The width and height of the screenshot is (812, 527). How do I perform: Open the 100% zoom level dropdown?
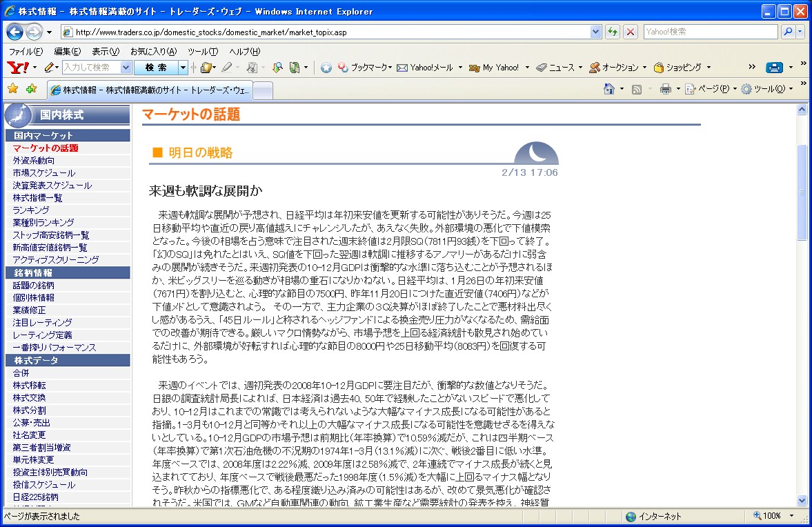(x=791, y=516)
